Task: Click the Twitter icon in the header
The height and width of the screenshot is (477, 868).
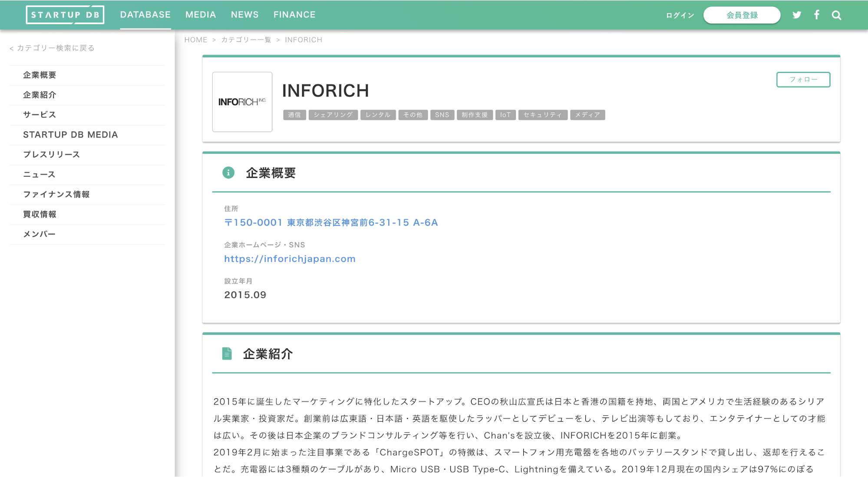Action: [x=797, y=14]
